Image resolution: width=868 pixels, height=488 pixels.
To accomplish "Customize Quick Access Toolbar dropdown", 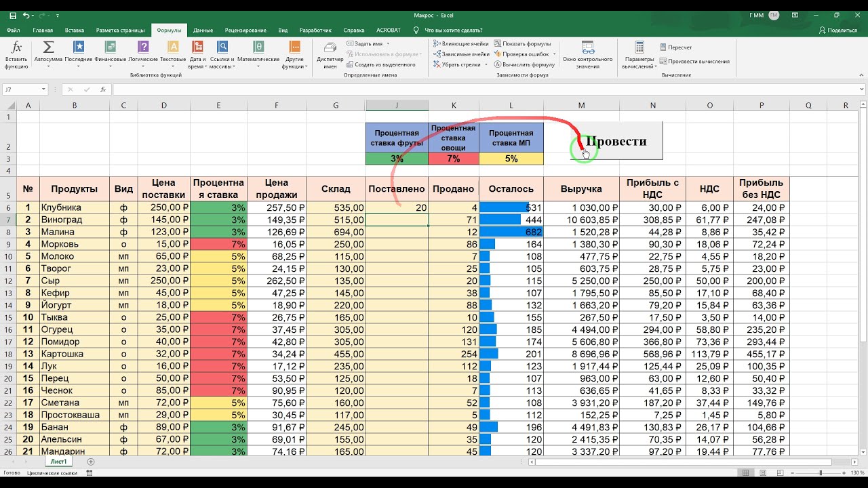I will [57, 15].
